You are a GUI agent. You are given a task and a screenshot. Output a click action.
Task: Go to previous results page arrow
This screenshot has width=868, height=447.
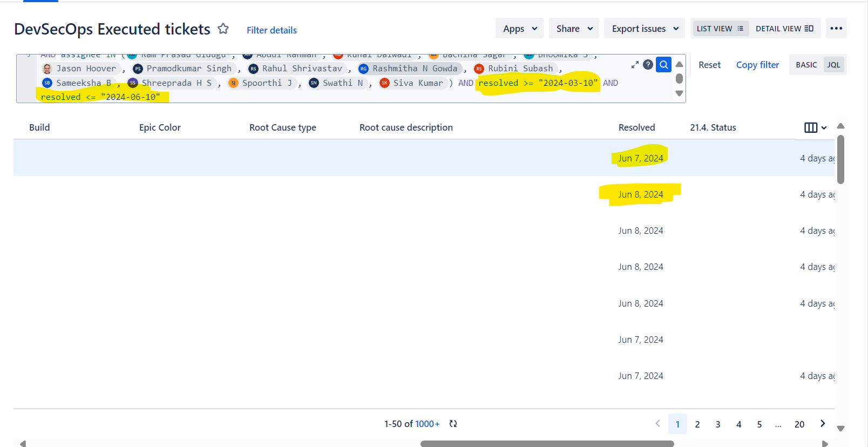(x=657, y=424)
